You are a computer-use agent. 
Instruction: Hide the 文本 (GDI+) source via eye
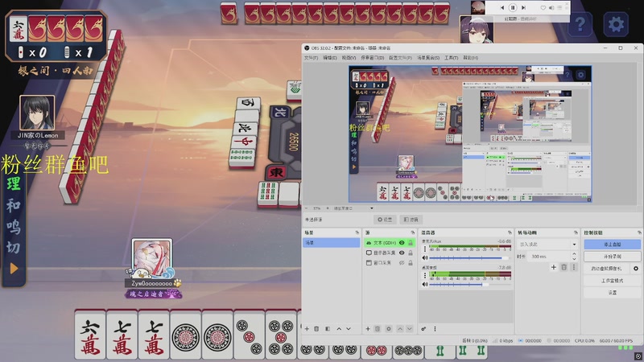402,243
